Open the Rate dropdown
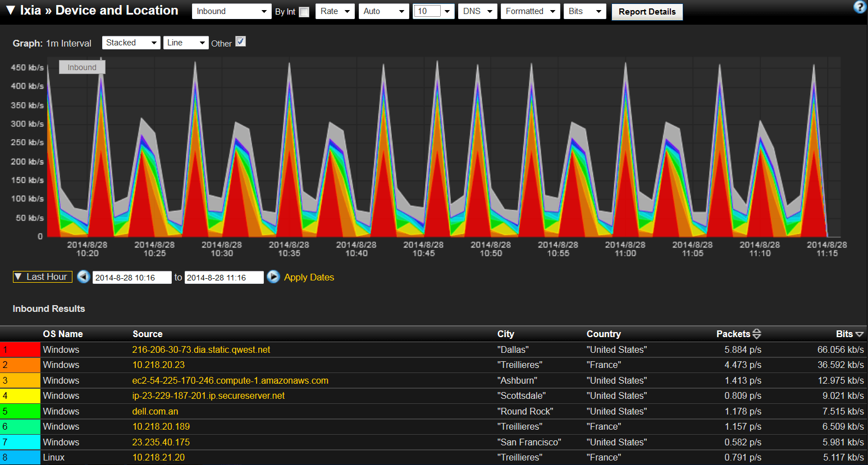The image size is (868, 465). tap(335, 11)
